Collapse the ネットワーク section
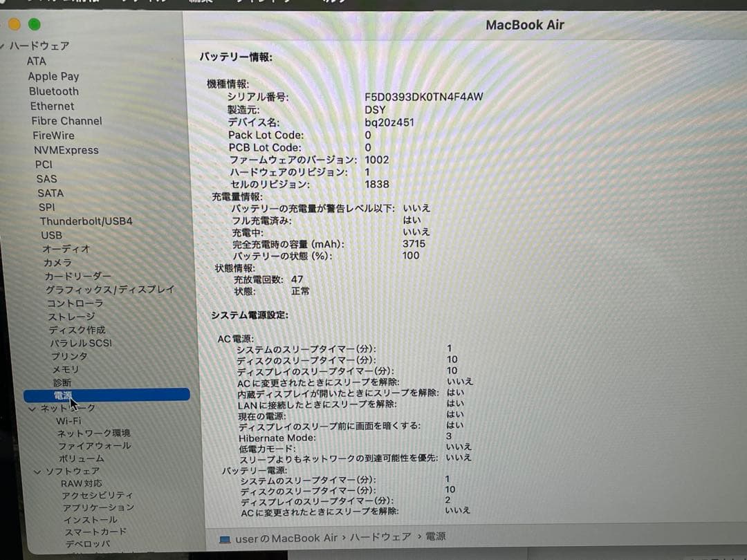 pyautogui.click(x=32, y=408)
